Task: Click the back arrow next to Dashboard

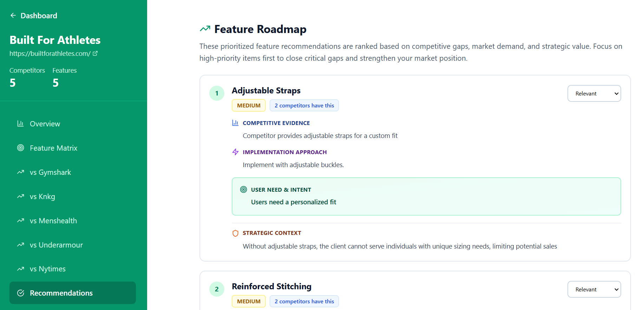Action: click(13, 15)
